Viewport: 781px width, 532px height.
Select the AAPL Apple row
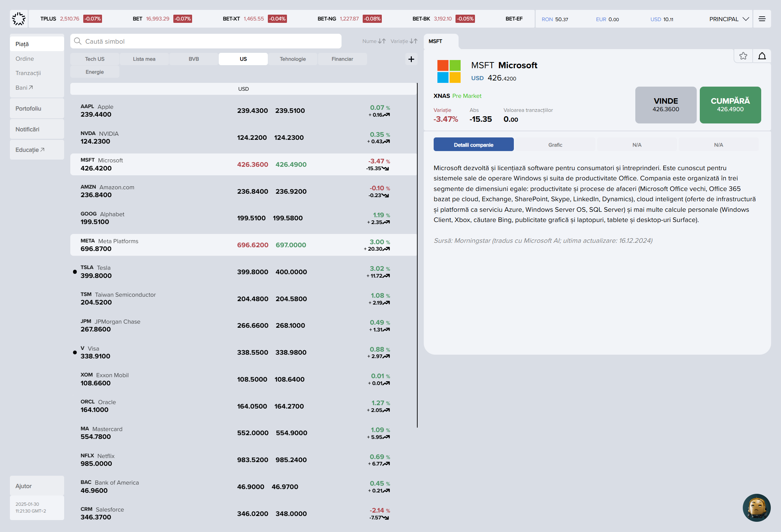[243, 110]
